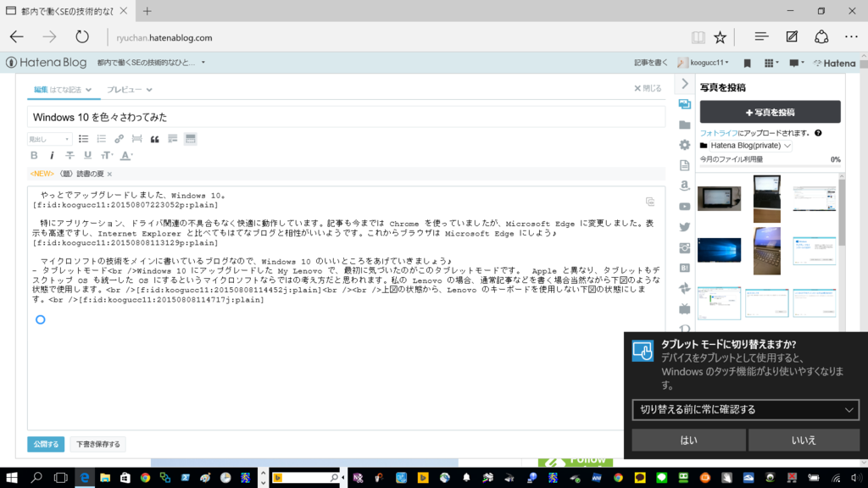Screen dimensions: 868x488
Task: Toggle strikethrough formatting
Action: pyautogui.click(x=70, y=155)
